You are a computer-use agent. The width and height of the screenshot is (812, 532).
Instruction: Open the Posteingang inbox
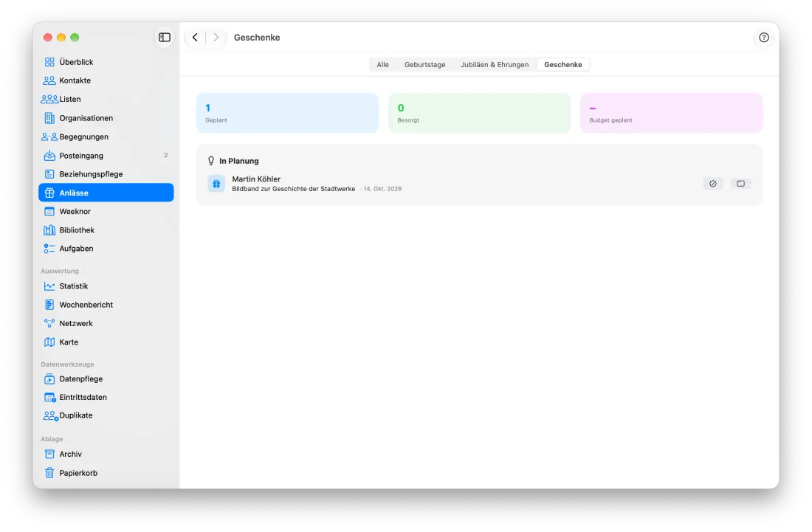(x=106, y=155)
